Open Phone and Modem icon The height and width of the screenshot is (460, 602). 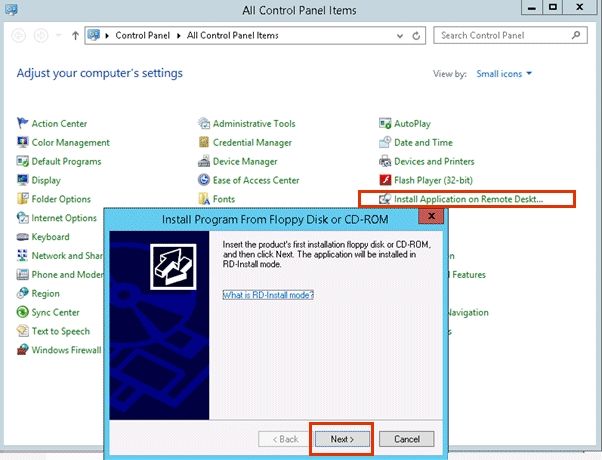tap(22, 274)
